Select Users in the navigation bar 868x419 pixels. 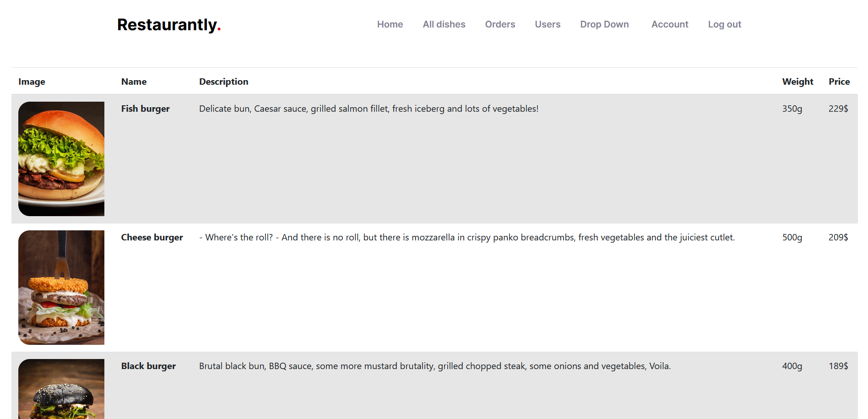pyautogui.click(x=548, y=24)
